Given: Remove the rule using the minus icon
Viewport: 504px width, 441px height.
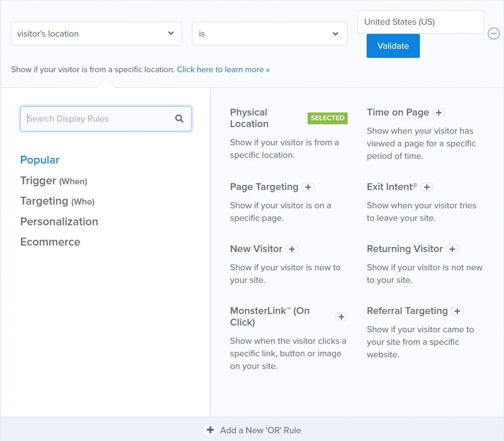Looking at the screenshot, I should (x=494, y=33).
